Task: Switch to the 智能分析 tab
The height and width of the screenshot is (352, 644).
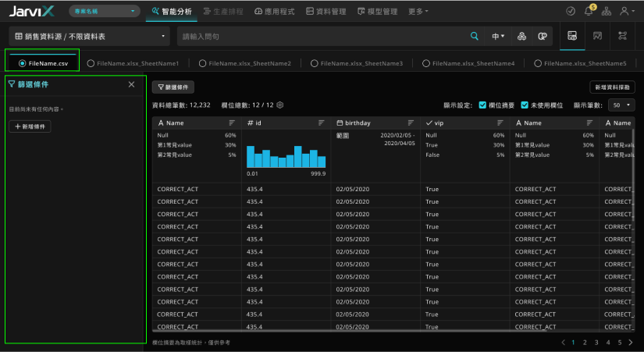Action: (x=172, y=12)
